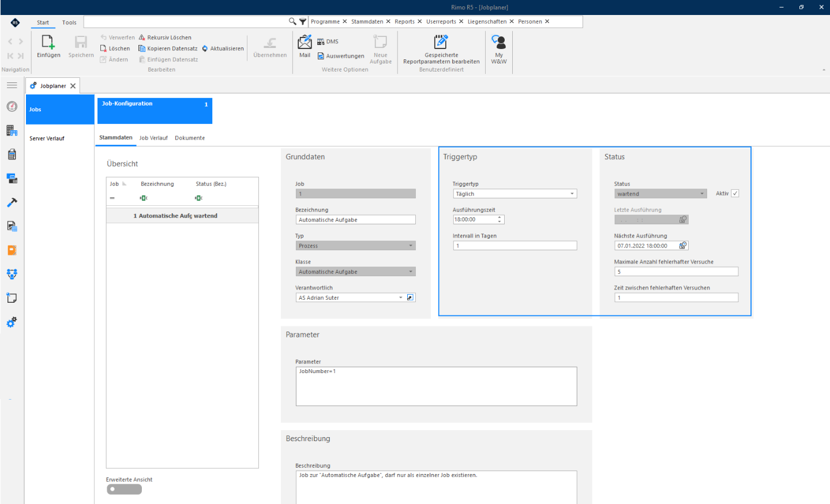Click the Job-Konfiguration tile
Viewport: 830px width, 504px height.
pyautogui.click(x=155, y=111)
